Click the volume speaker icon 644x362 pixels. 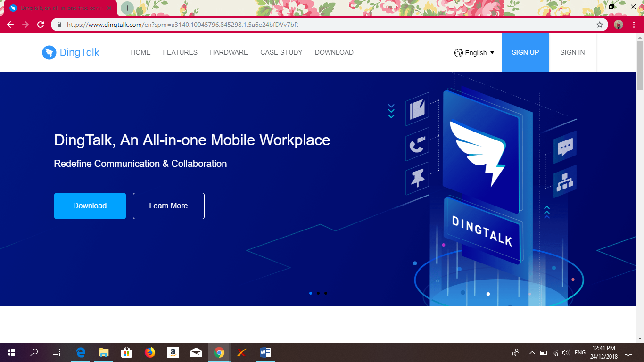point(566,353)
